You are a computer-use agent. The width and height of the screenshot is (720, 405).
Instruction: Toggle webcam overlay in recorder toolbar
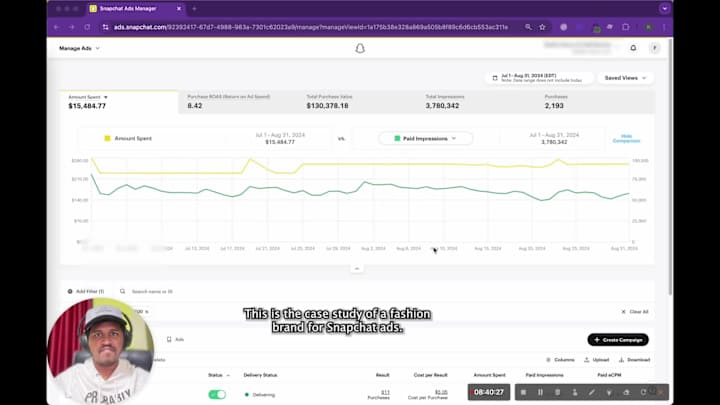[574, 392]
